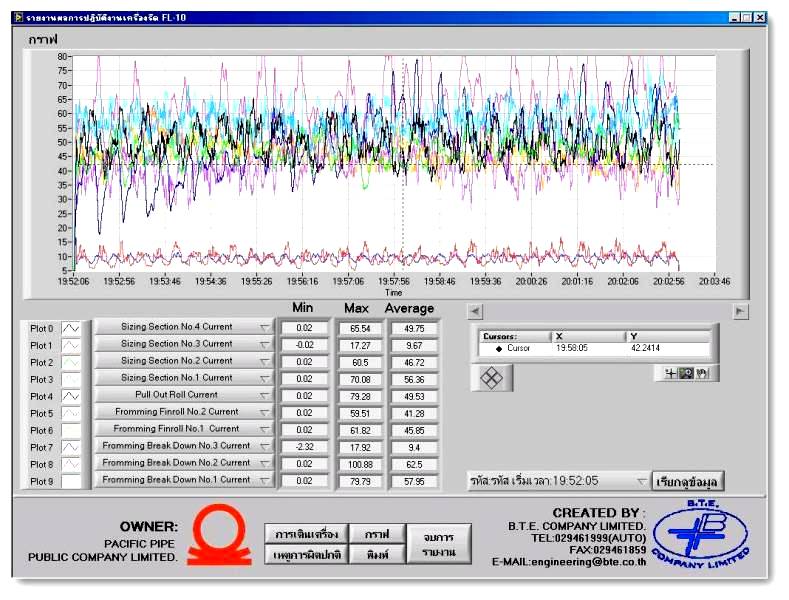The height and width of the screenshot is (600, 789).
Task: Open the Pull Out Roll Current dropdown
Action: pyautogui.click(x=184, y=395)
